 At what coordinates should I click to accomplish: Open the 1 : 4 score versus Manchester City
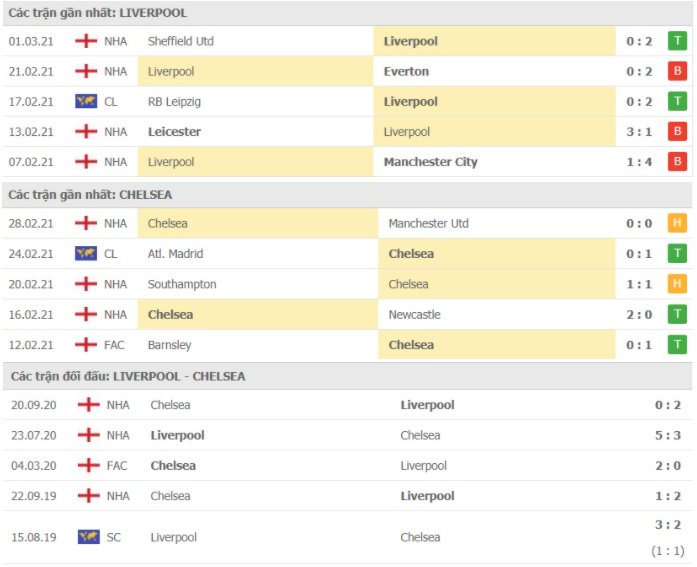point(639,162)
